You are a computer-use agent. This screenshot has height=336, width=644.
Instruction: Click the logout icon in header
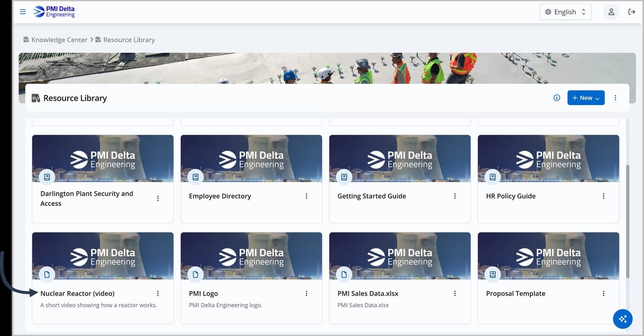coord(632,12)
